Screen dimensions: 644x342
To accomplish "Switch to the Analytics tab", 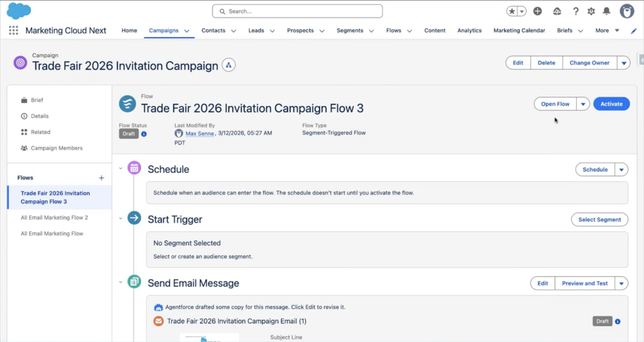I will pyautogui.click(x=469, y=30).
